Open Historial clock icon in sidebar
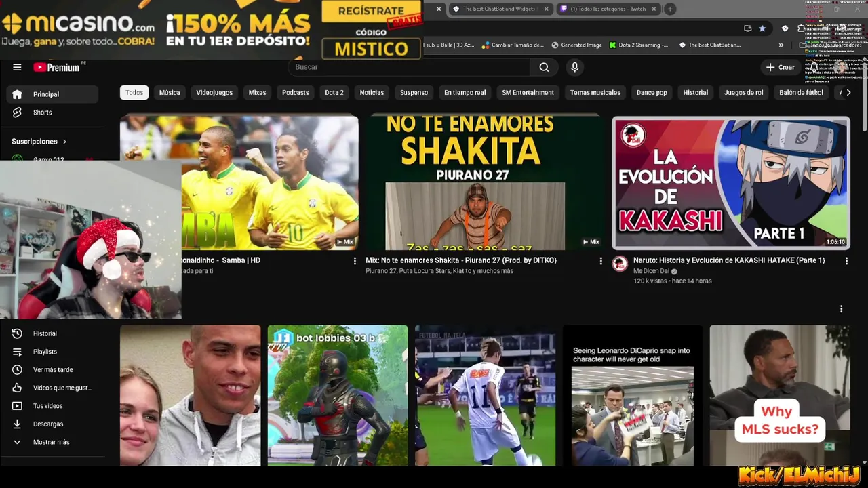This screenshot has width=868, height=488. click(17, 333)
